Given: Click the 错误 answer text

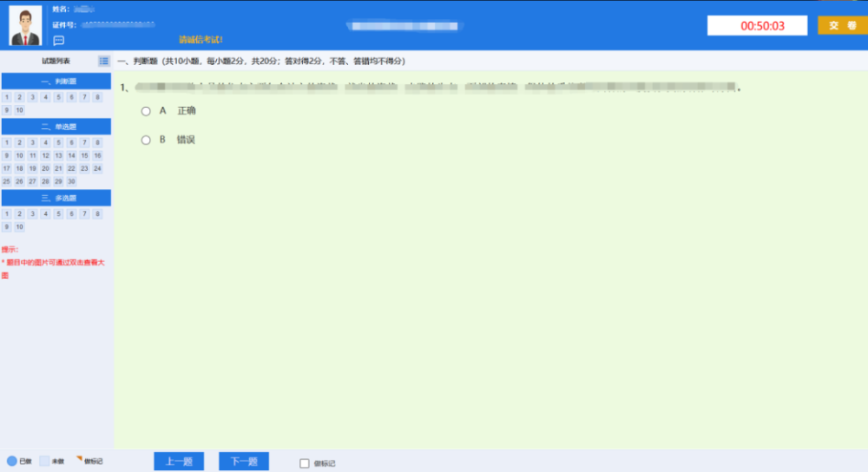Looking at the screenshot, I should tap(186, 140).
